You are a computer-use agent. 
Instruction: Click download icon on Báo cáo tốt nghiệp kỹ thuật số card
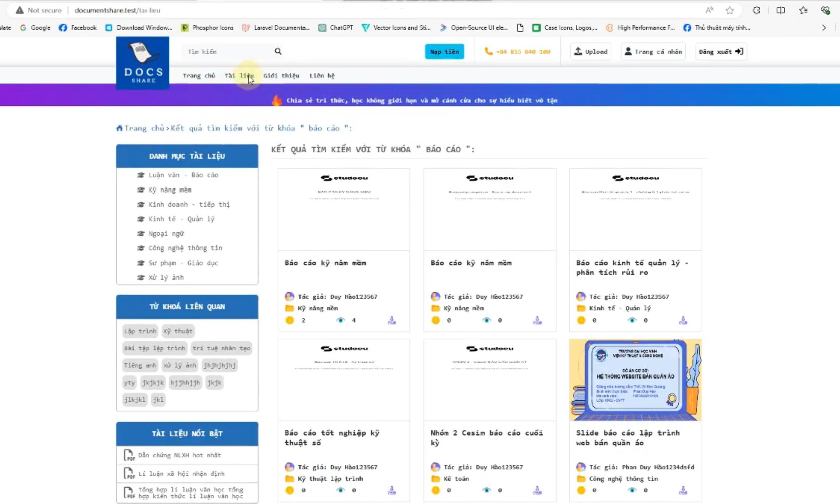pyautogui.click(x=392, y=490)
